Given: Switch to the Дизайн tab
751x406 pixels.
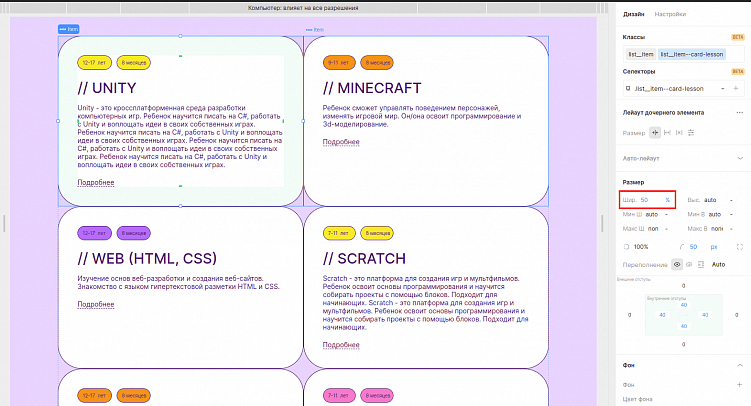Looking at the screenshot, I should (633, 14).
